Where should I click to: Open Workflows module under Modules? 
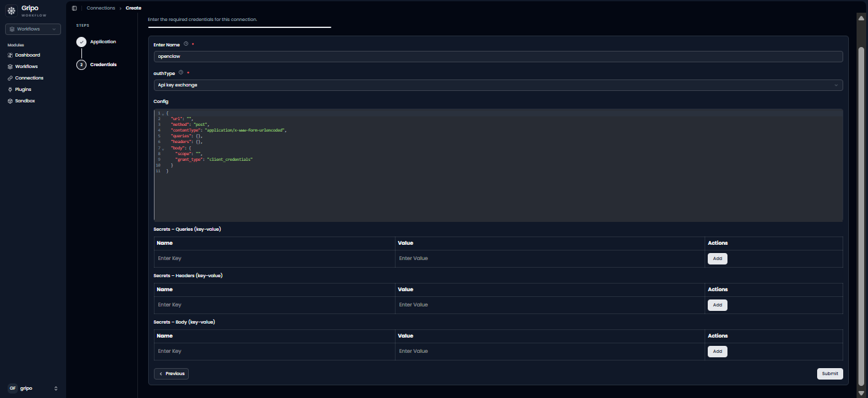26,67
